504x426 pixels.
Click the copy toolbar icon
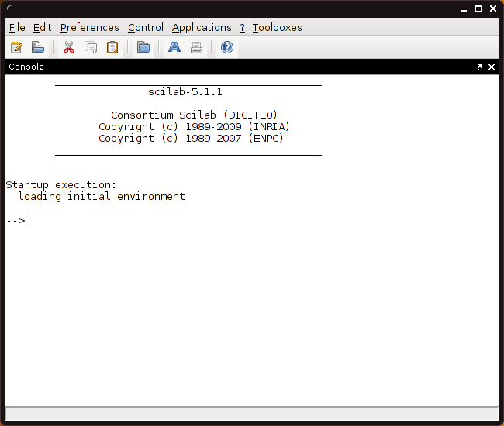91,47
